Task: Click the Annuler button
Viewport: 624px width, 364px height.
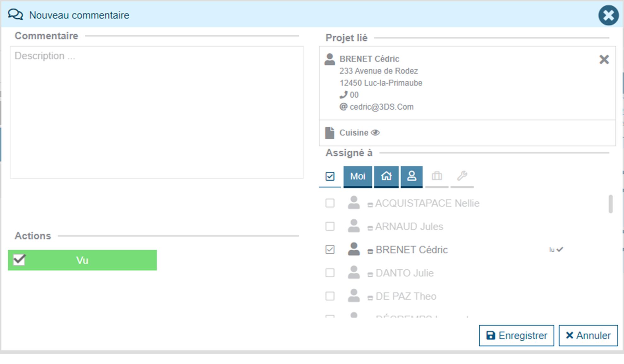Action: pyautogui.click(x=588, y=335)
